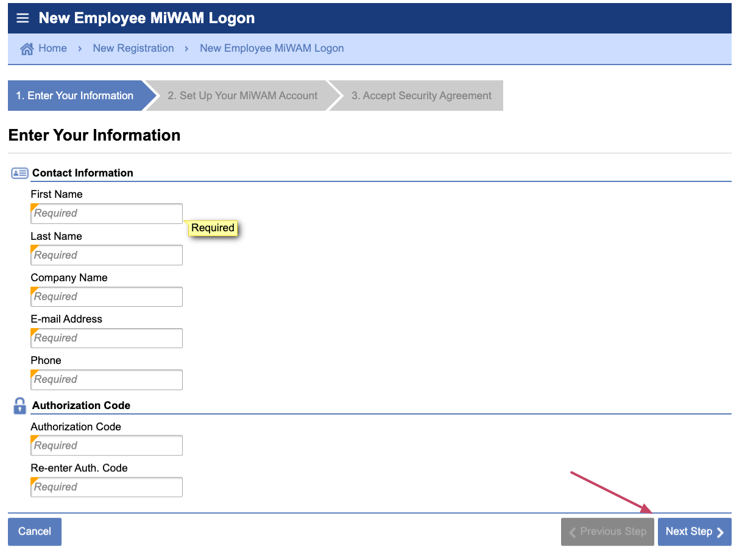The image size is (742, 560).
Task: Open the hamburger menu icon
Action: 23,18
